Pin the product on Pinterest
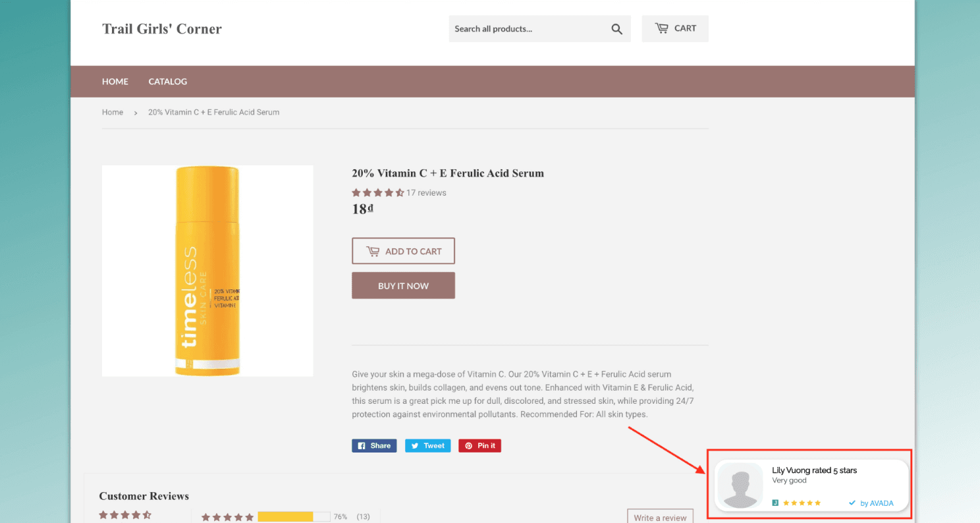Viewport: 980px width, 523px height. [x=480, y=446]
